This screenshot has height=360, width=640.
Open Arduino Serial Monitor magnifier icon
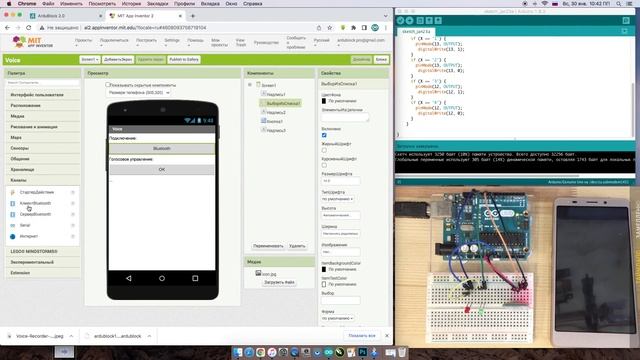[x=626, y=20]
